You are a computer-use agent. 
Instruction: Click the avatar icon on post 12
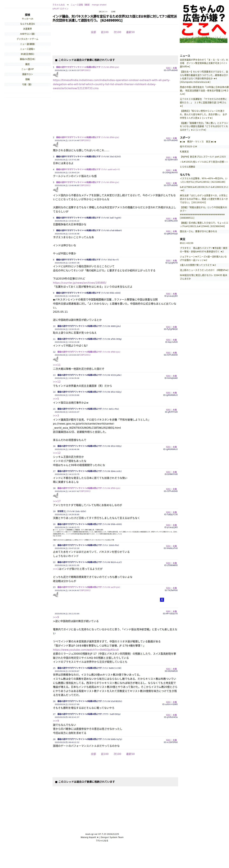[x=56, y=359]
